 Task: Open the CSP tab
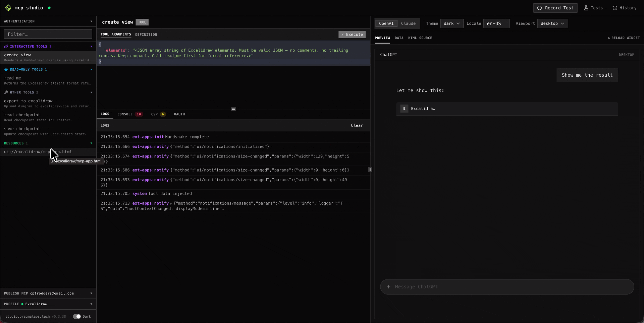point(158,114)
